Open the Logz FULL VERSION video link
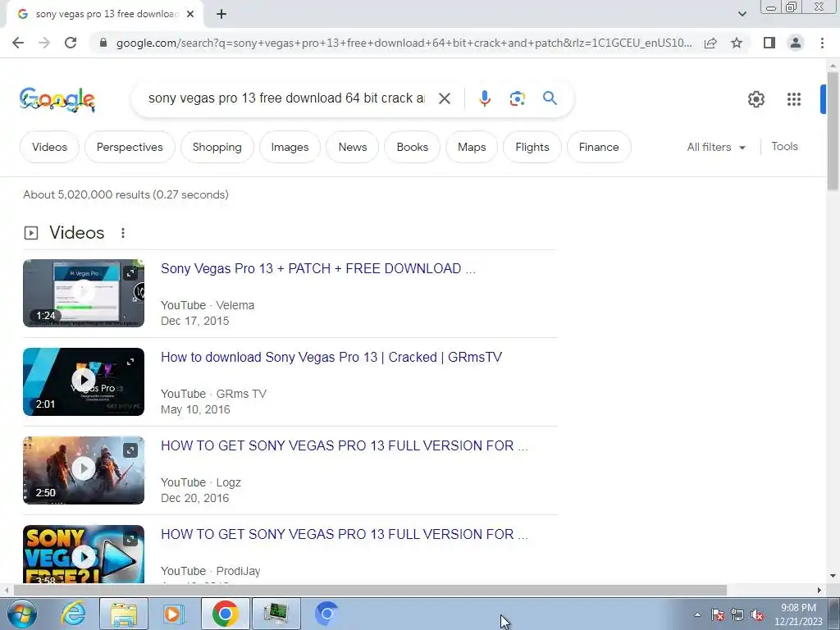Viewport: 840px width, 630px height. [x=345, y=445]
